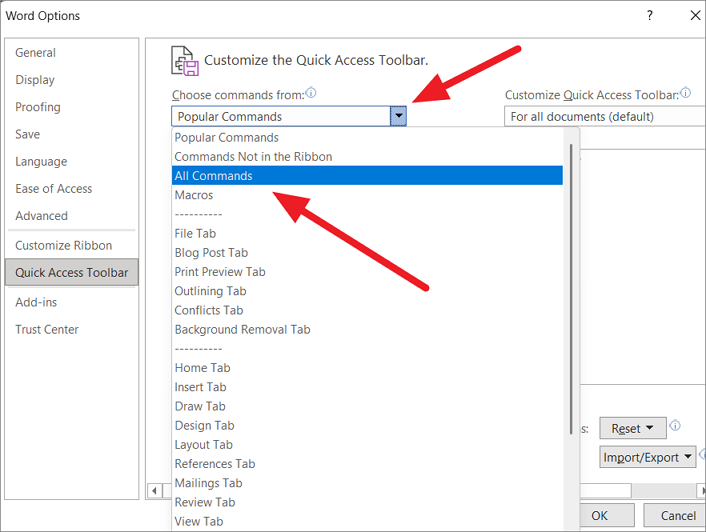Click the help question mark icon
Image resolution: width=706 pixels, height=532 pixels.
click(x=649, y=16)
